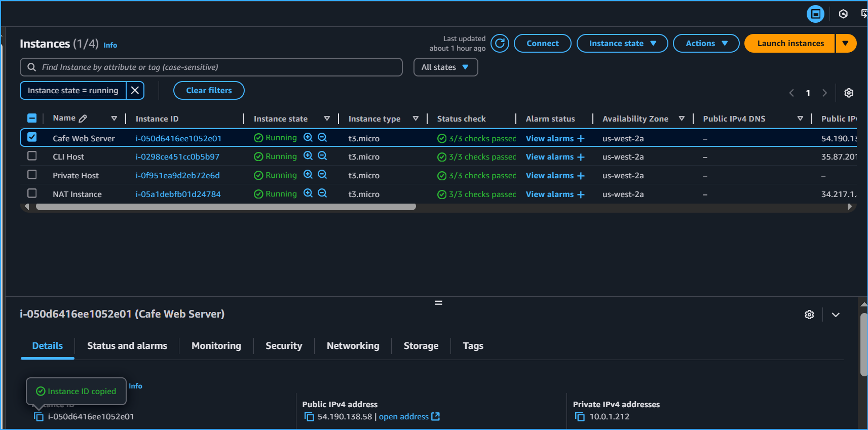
Task: Go to next page arrow
Action: point(824,93)
